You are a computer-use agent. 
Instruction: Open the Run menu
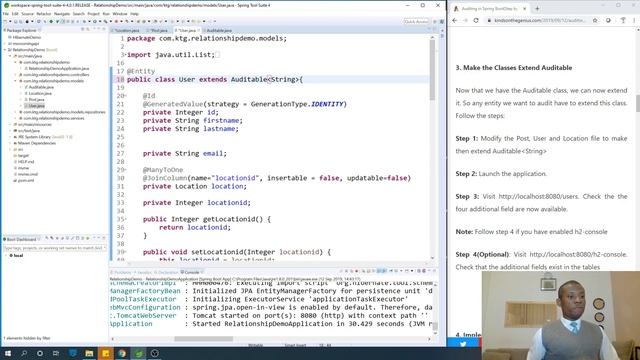pos(106,14)
